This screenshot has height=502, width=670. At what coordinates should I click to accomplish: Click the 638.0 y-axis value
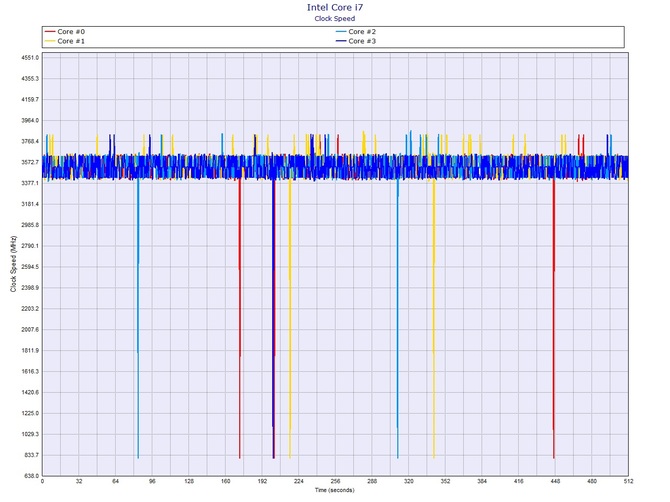click(x=31, y=476)
